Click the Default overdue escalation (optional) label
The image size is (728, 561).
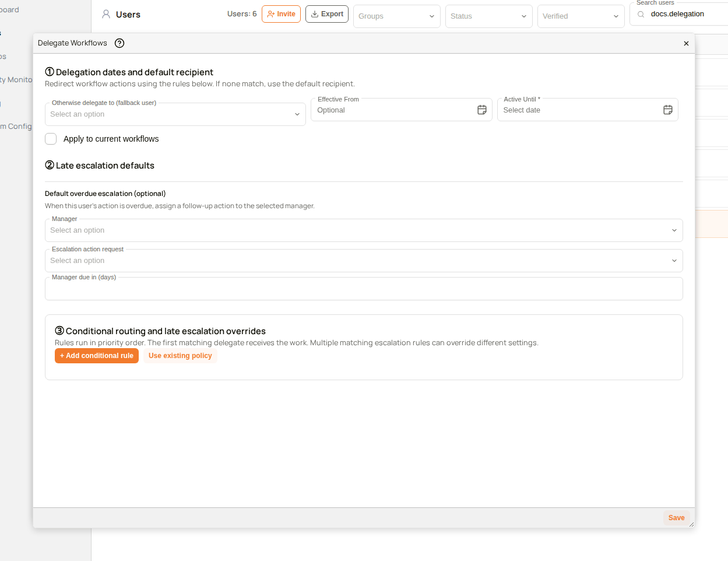pyautogui.click(x=105, y=194)
